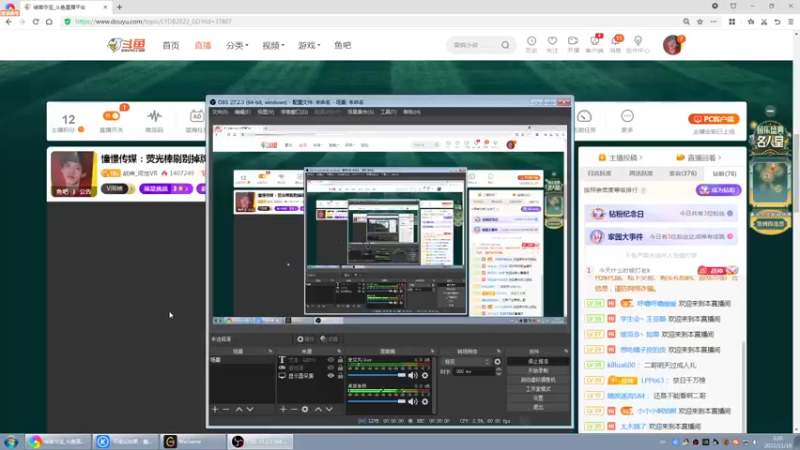
Task: Mute the desktop audio mixer channel speaker
Action: [413, 402]
